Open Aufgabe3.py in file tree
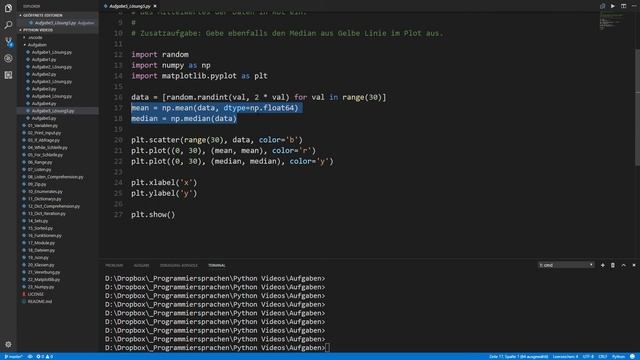Screen dimensions: 640x360 coord(44,89)
